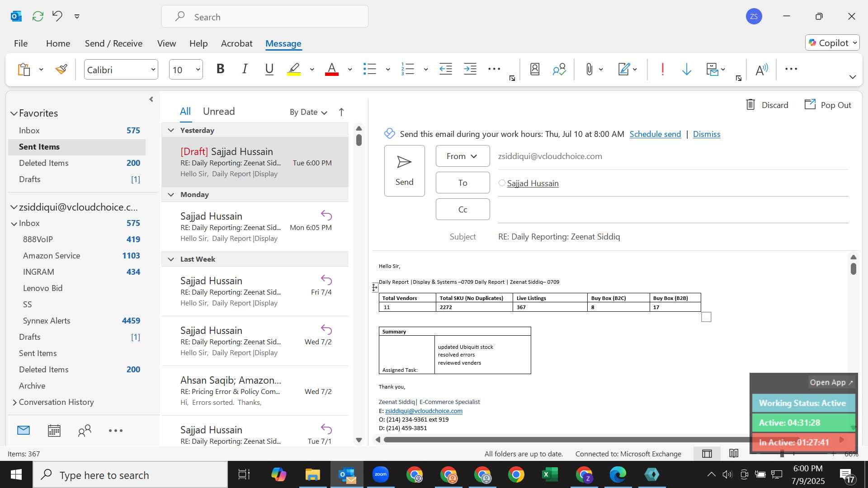Open the Copilot dropdown
The width and height of the screenshot is (868, 488).
coord(832,42)
